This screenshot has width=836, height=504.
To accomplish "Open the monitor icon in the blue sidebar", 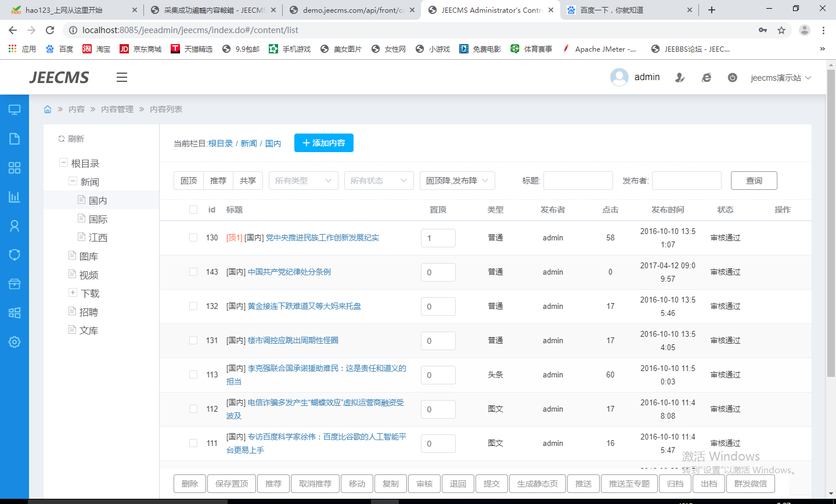I will pos(15,110).
